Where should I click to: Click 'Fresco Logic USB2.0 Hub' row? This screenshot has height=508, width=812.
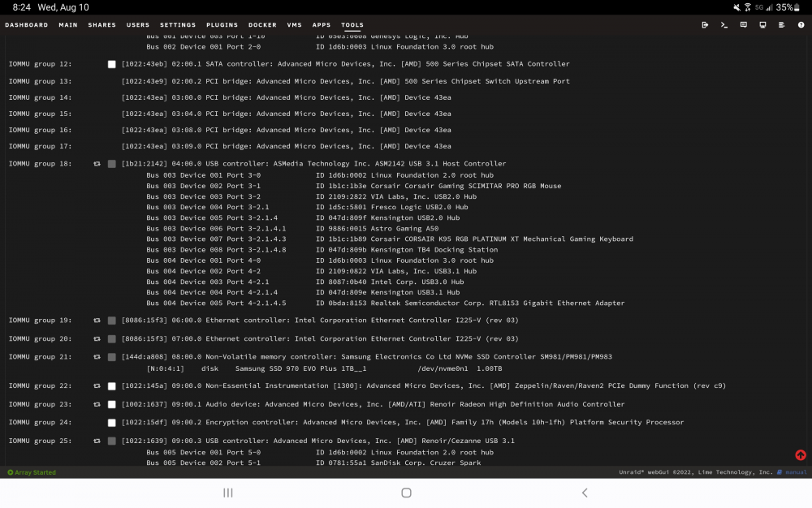tap(307, 207)
